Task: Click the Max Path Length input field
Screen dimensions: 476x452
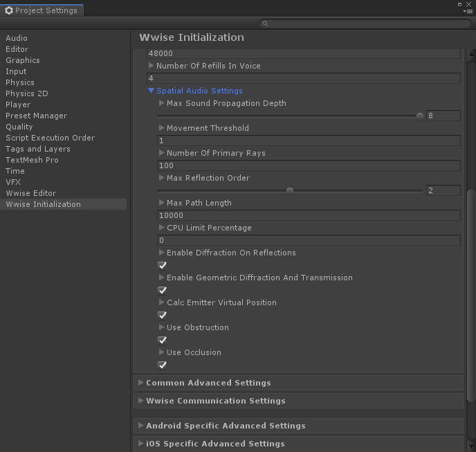Action: [x=309, y=215]
